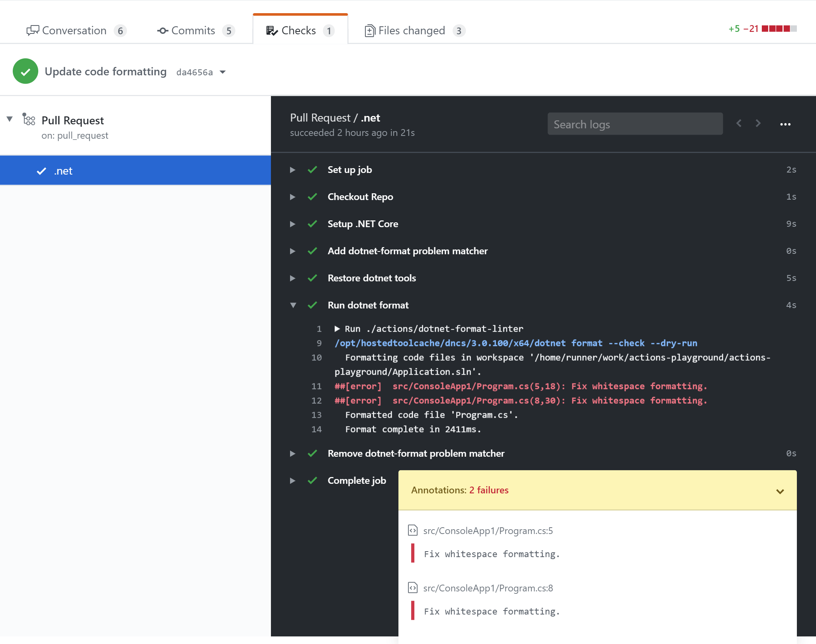
Task: Click the green success checkmark icon header
Action: (x=25, y=72)
